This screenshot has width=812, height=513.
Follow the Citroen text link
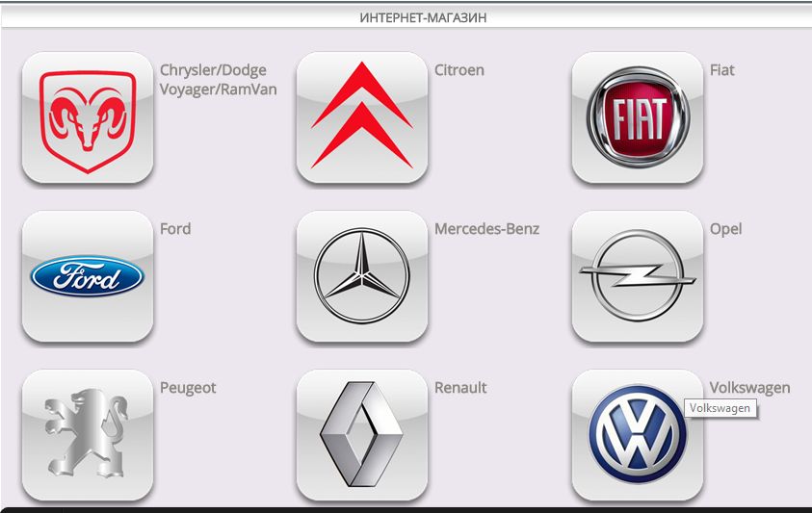[458, 70]
